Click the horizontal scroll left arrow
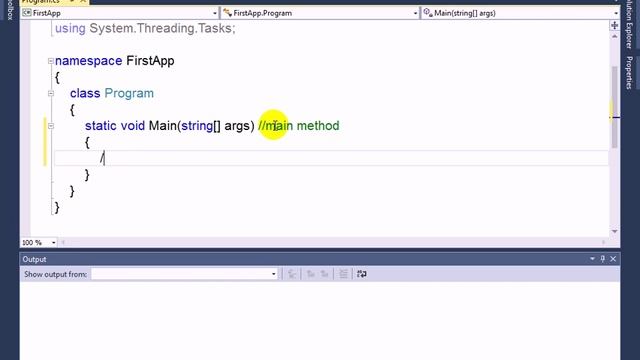Image resolution: width=640 pixels, height=360 pixels. (63, 242)
